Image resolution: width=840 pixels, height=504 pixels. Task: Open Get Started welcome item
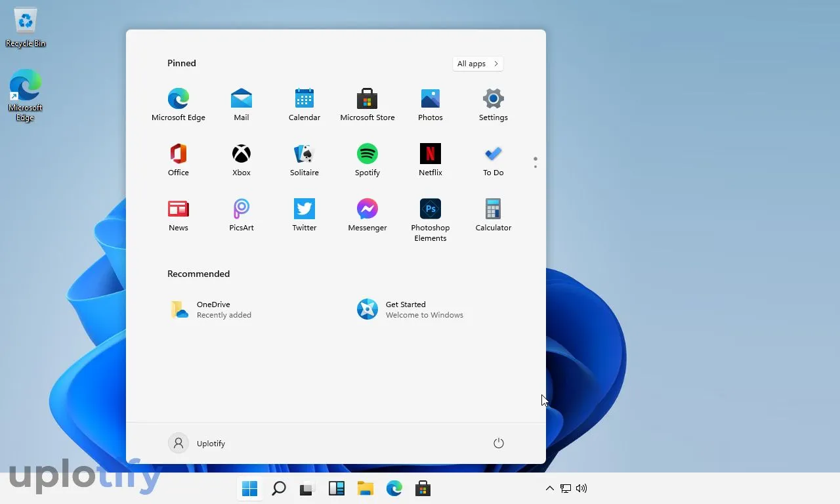[410, 310]
